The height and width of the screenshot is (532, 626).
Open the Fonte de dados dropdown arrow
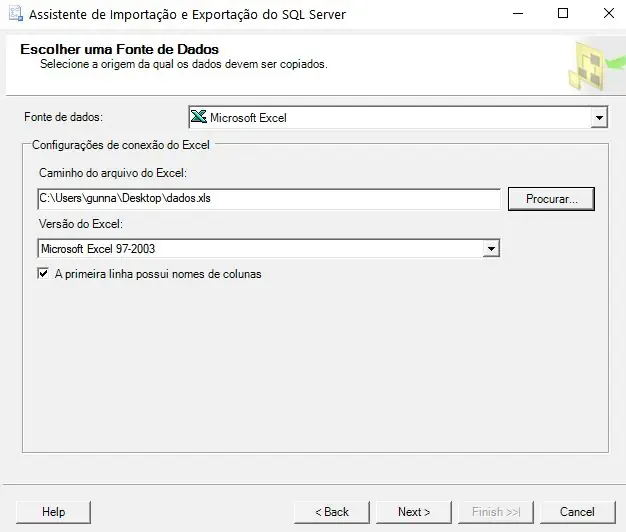coord(599,118)
